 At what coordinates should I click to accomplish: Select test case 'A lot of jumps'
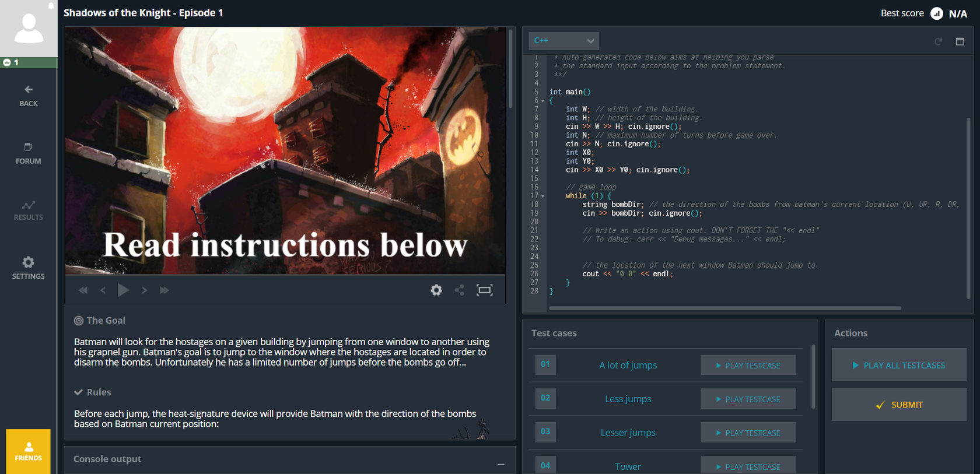(x=628, y=366)
